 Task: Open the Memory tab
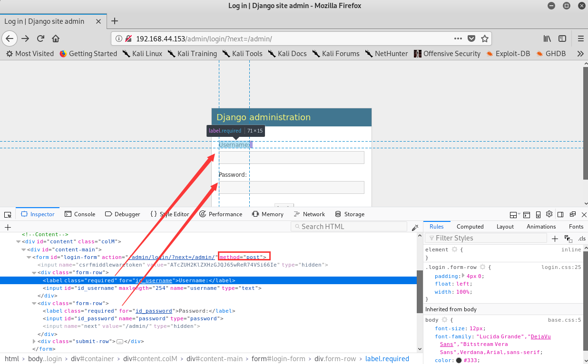268,214
